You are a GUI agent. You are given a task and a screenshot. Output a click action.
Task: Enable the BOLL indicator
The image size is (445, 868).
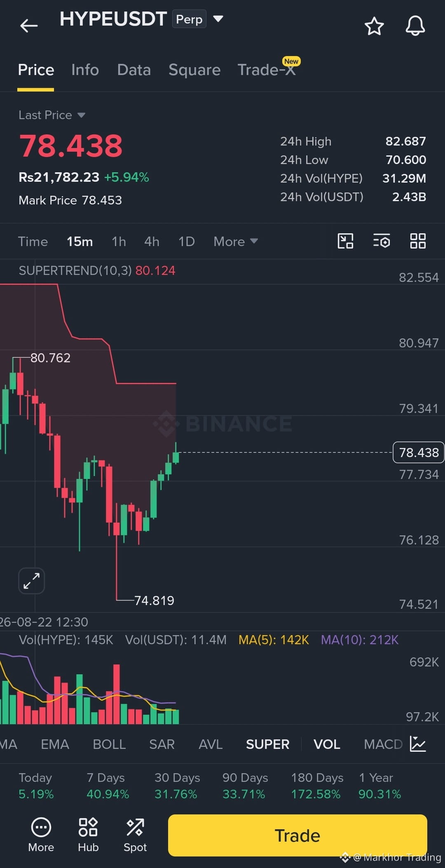coord(109,744)
